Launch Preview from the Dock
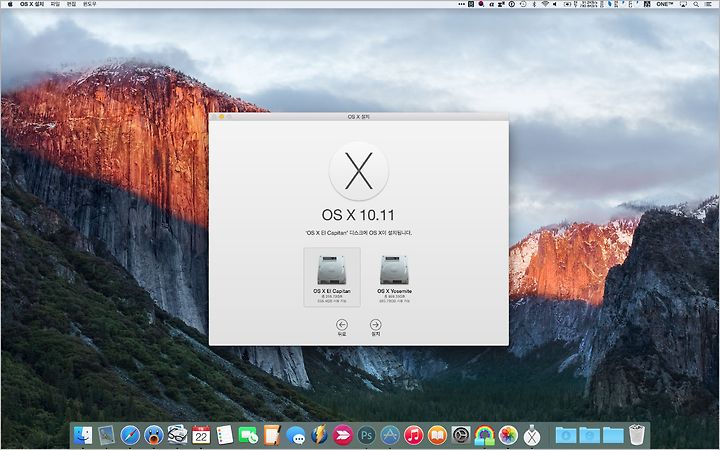Image resolution: width=720 pixels, height=450 pixels. point(107,435)
